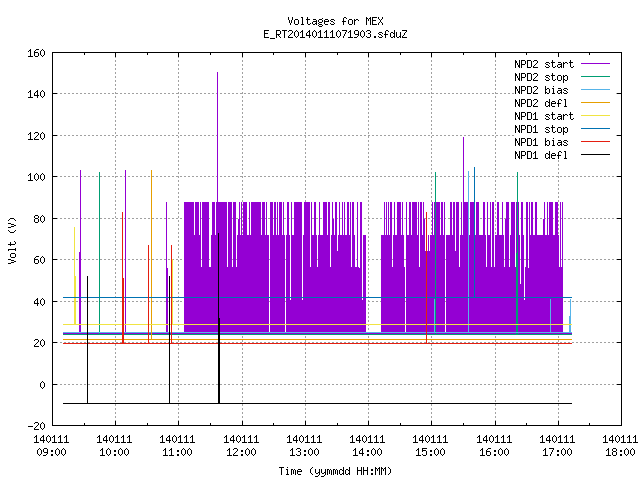
Task: Click the purple NPD2 start legend line
Action: tap(595, 64)
